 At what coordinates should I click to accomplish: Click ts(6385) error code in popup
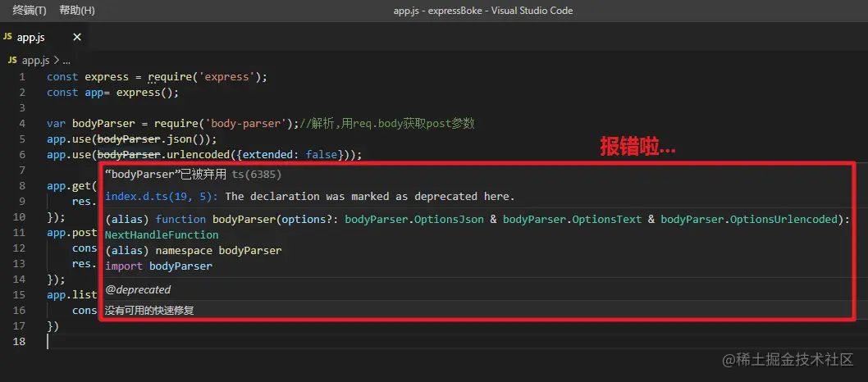pos(256,175)
